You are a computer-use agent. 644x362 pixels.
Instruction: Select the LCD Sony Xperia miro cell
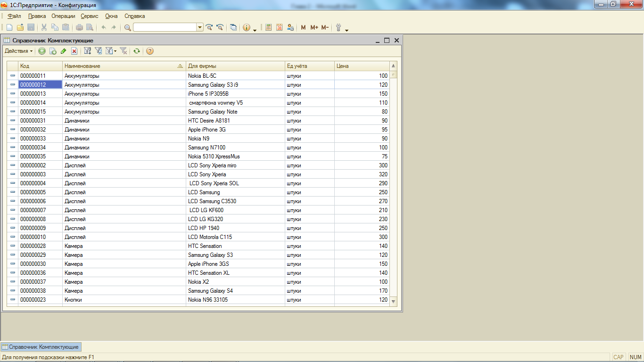click(236, 165)
